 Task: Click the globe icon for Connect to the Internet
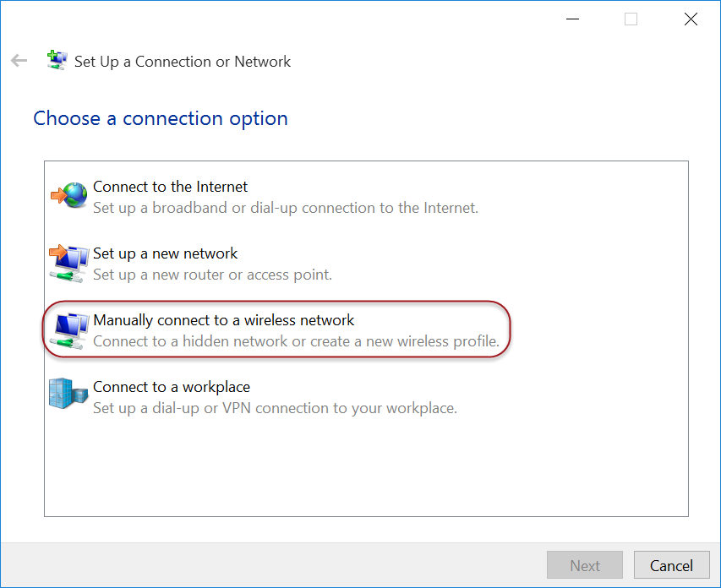click(x=69, y=196)
